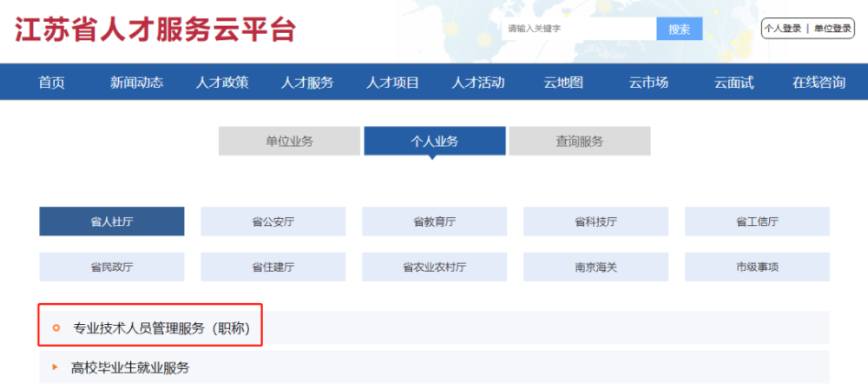
Task: Open 人才活动 navigation item
Action: tap(477, 83)
